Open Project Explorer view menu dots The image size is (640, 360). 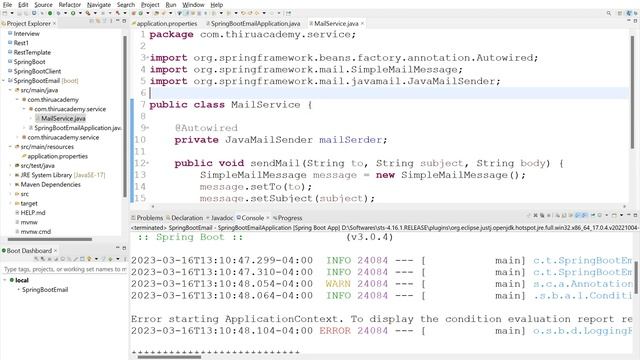[111, 21]
